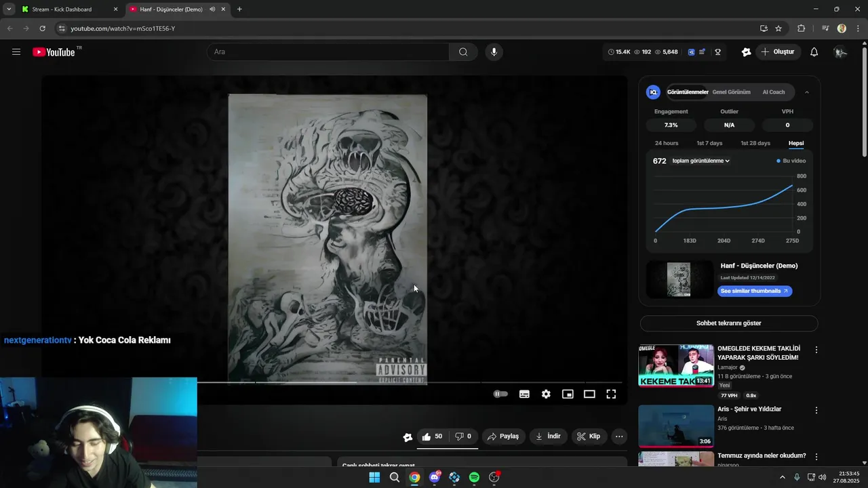Screen dimensions: 868x488
Task: Open Windows taskbar search
Action: pyautogui.click(x=394, y=477)
